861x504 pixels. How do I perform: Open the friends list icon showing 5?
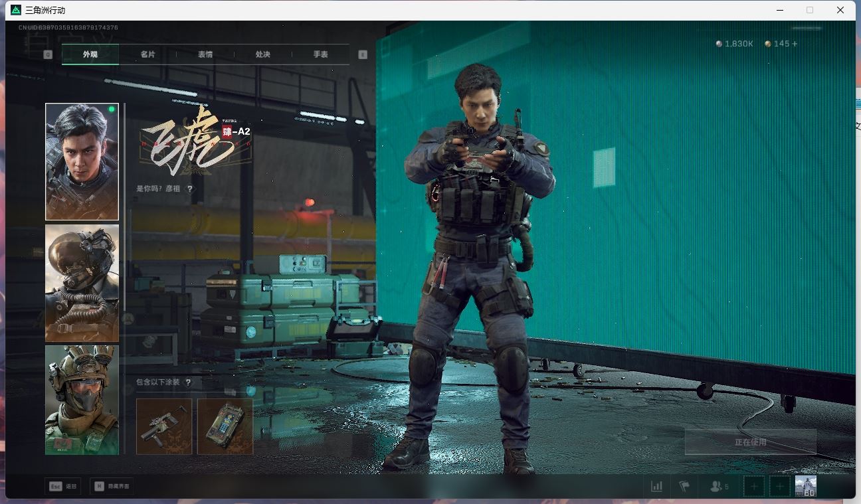[x=719, y=486]
